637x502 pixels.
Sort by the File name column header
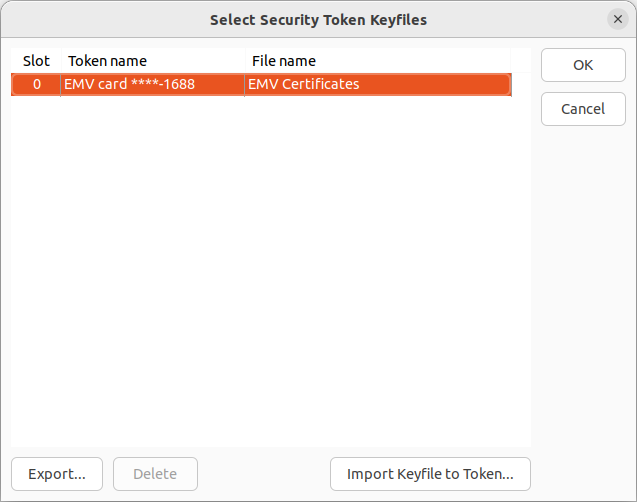(x=378, y=61)
